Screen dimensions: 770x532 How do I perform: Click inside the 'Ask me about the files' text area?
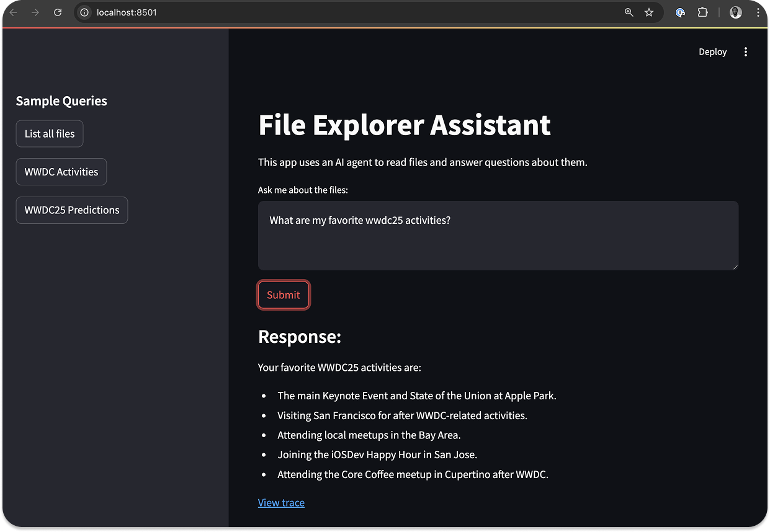498,236
